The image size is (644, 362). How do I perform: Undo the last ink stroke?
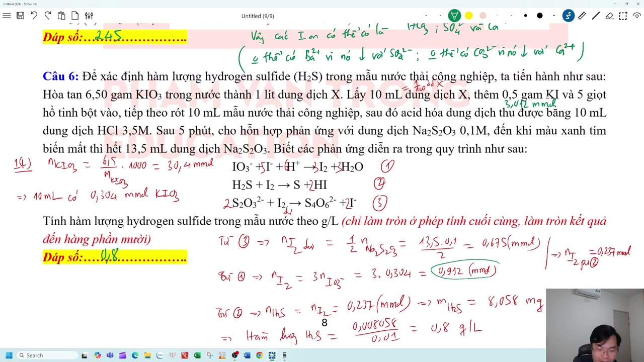(34, 16)
